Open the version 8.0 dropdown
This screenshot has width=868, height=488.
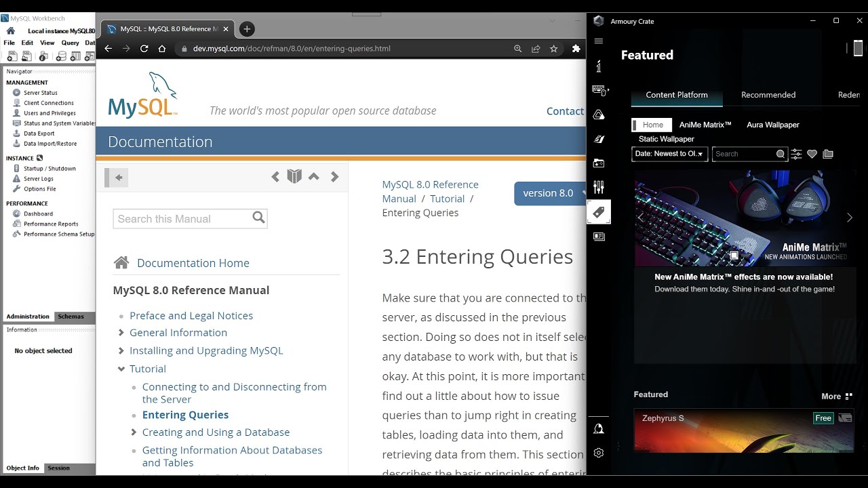551,193
